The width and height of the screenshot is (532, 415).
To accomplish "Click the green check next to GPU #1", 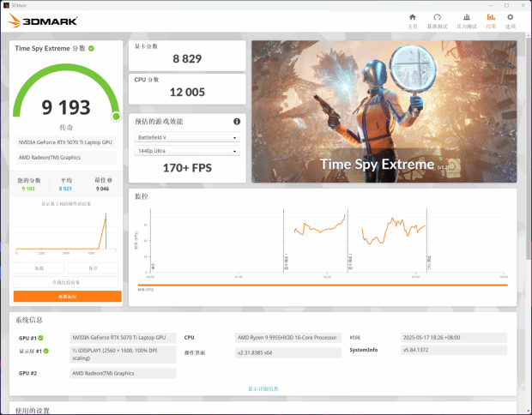I will pos(40,338).
